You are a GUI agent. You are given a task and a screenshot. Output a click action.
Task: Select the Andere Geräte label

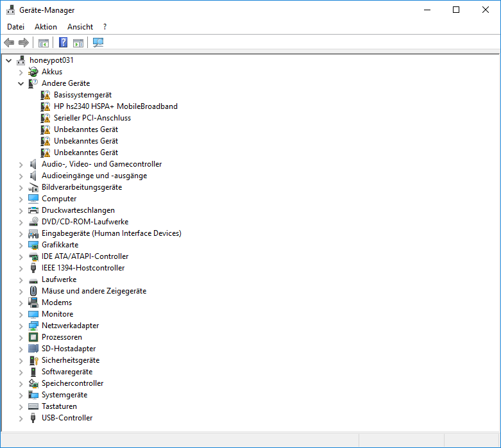(x=66, y=83)
